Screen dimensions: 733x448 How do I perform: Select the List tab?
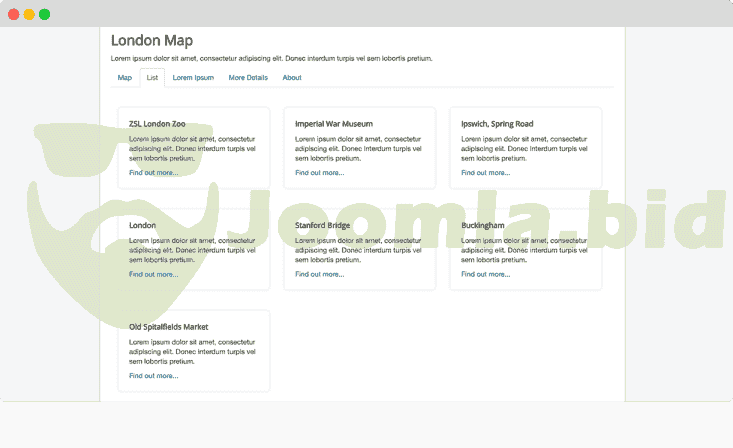tap(152, 77)
